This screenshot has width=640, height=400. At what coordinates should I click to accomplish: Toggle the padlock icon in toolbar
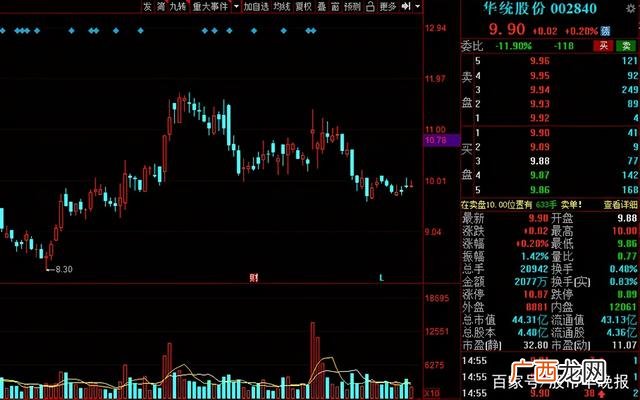[x=370, y=7]
